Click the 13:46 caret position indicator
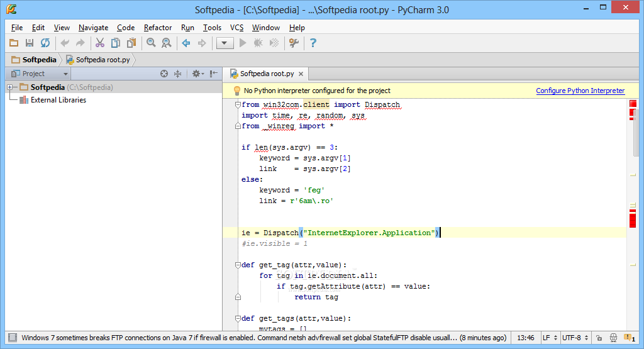 pos(525,338)
